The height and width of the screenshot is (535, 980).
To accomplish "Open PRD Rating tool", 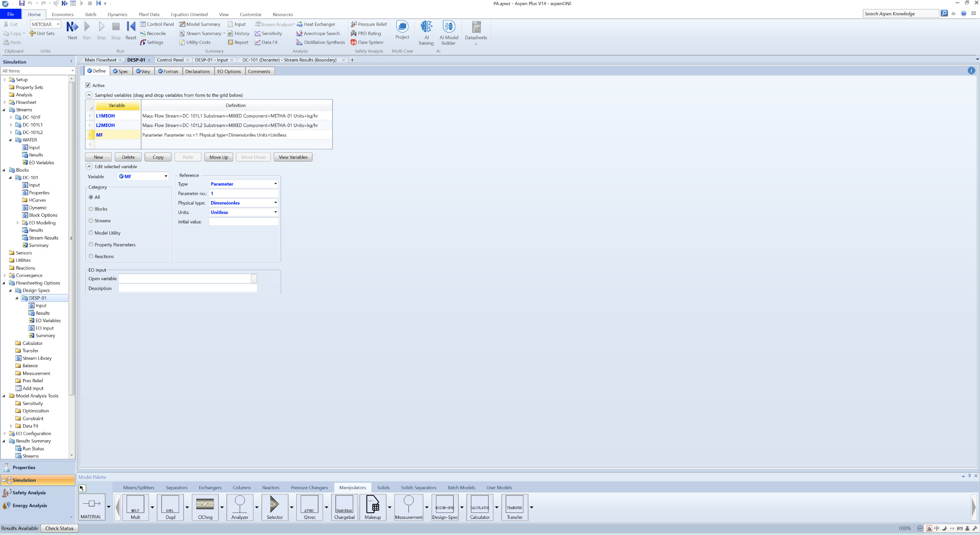I will 366,33.
